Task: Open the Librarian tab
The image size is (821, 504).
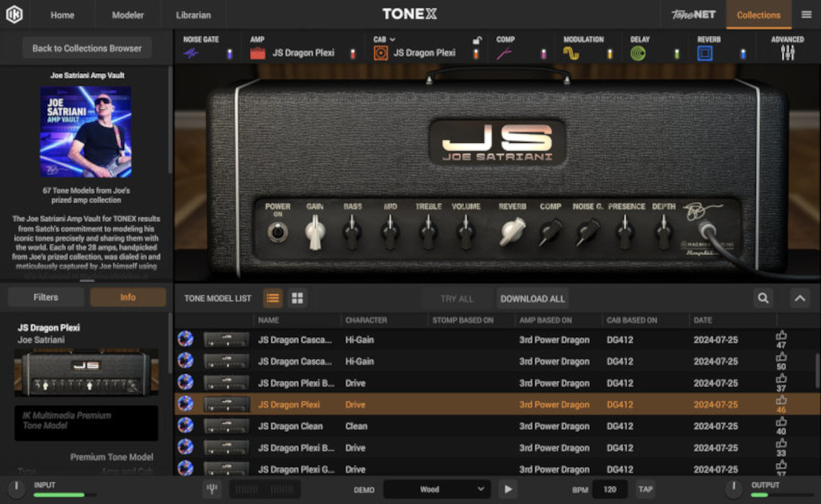Action: coord(194,14)
